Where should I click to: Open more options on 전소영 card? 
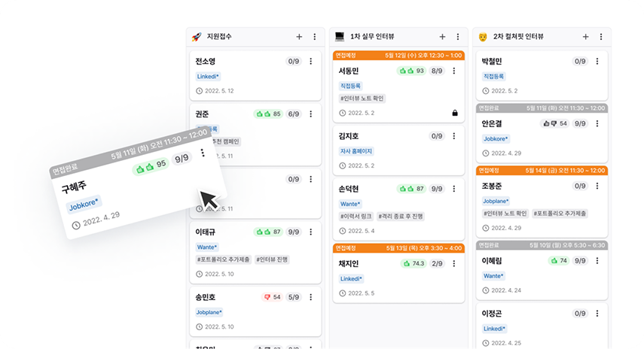click(311, 61)
